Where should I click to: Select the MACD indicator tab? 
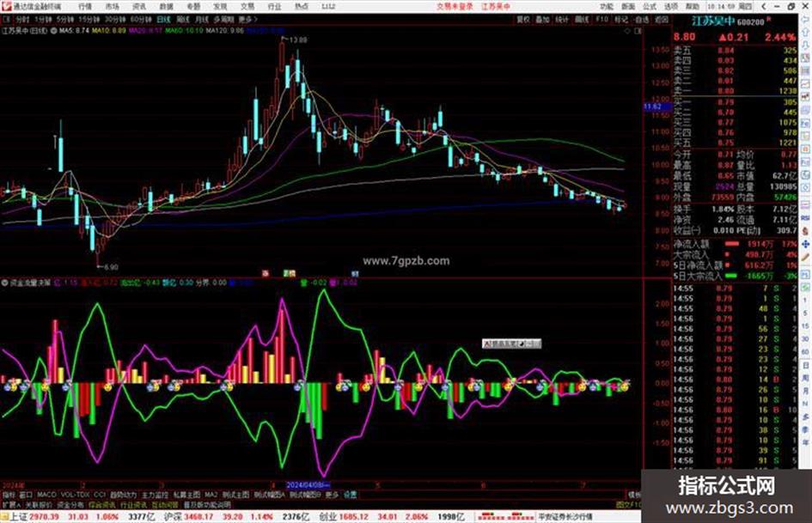[x=46, y=495]
